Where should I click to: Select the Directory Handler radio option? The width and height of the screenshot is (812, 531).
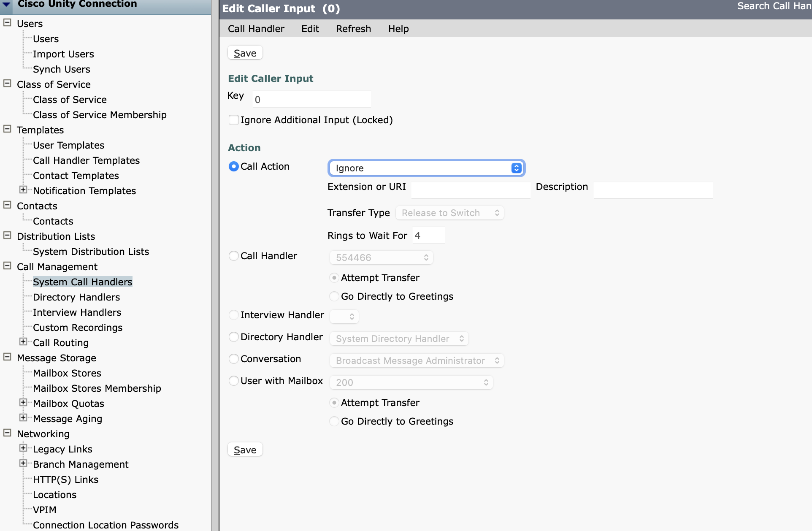point(233,337)
